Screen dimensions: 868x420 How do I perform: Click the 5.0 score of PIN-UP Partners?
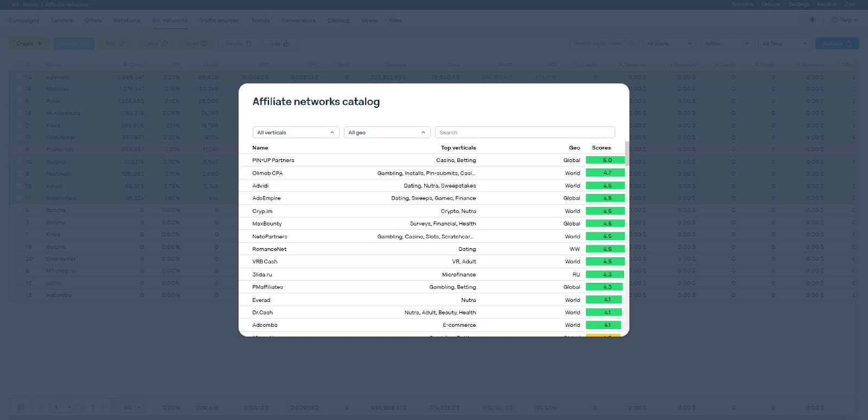[605, 160]
